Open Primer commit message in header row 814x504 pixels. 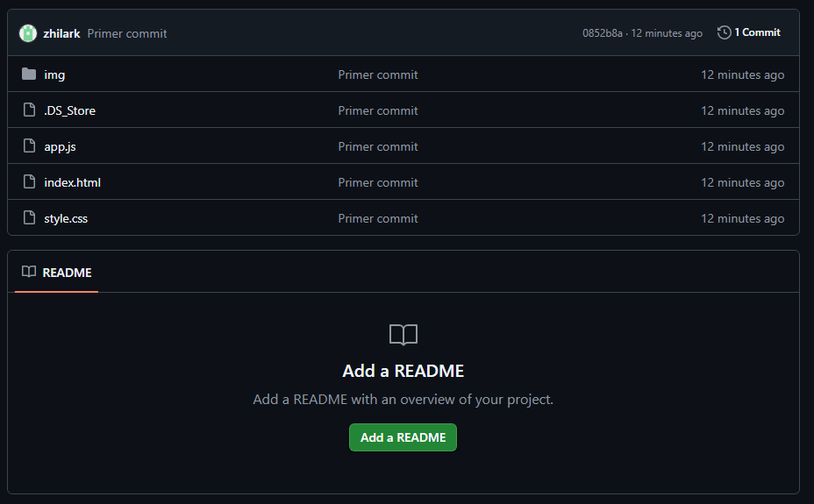[127, 33]
